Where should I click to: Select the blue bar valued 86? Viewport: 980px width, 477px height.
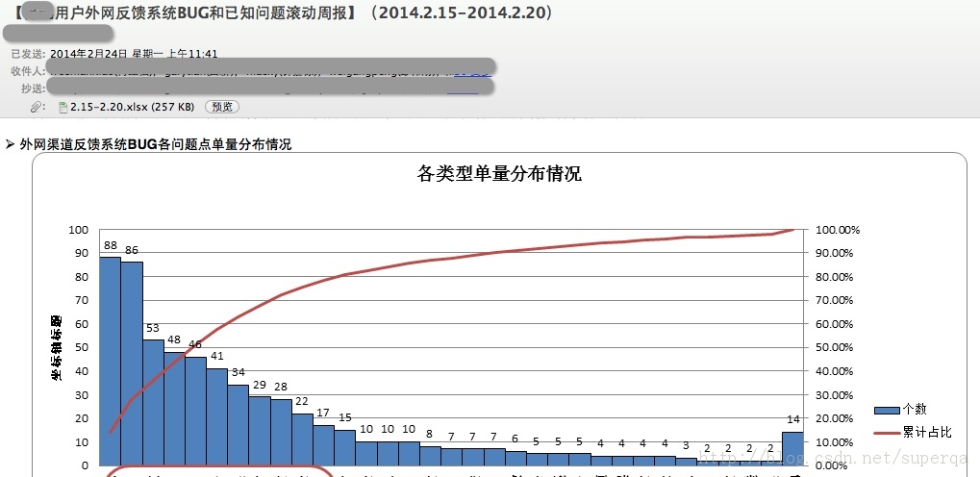pos(132,364)
